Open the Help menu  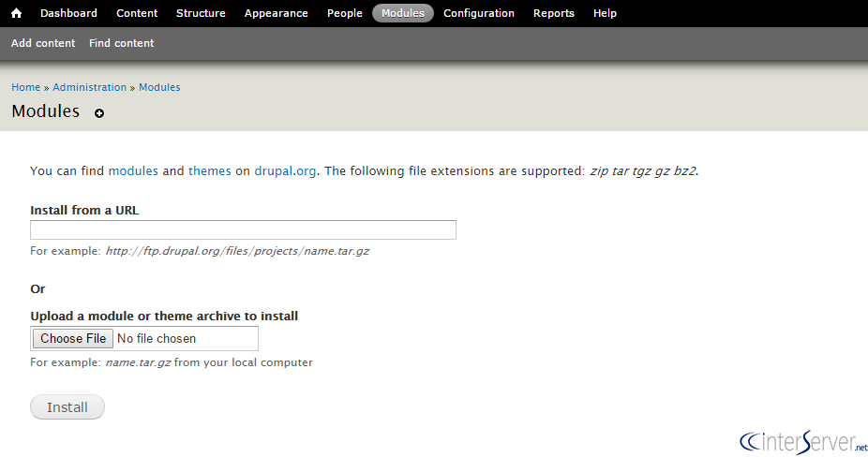pyautogui.click(x=605, y=13)
